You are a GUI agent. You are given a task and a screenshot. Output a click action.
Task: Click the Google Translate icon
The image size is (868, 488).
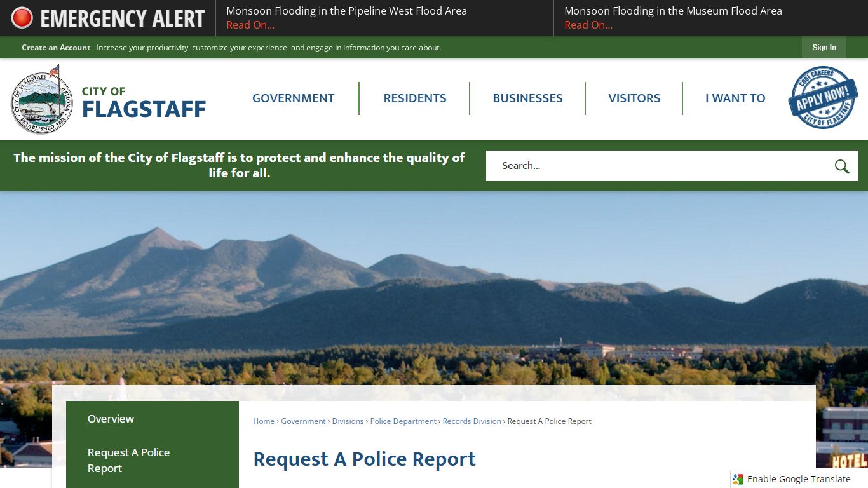(738, 479)
